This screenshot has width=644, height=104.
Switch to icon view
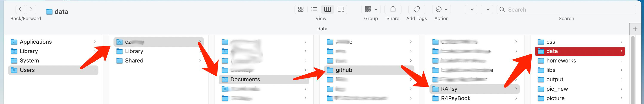[x=301, y=9]
